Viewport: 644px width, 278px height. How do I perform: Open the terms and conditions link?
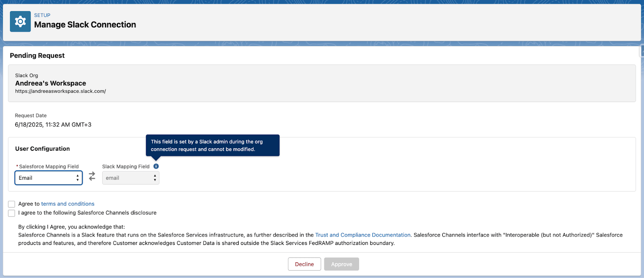68,204
